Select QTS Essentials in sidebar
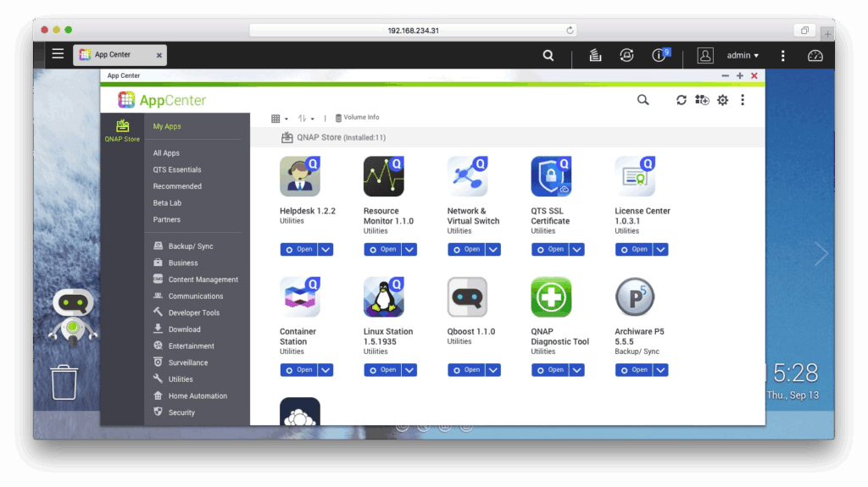Image resolution: width=868 pixels, height=487 pixels. click(x=177, y=169)
